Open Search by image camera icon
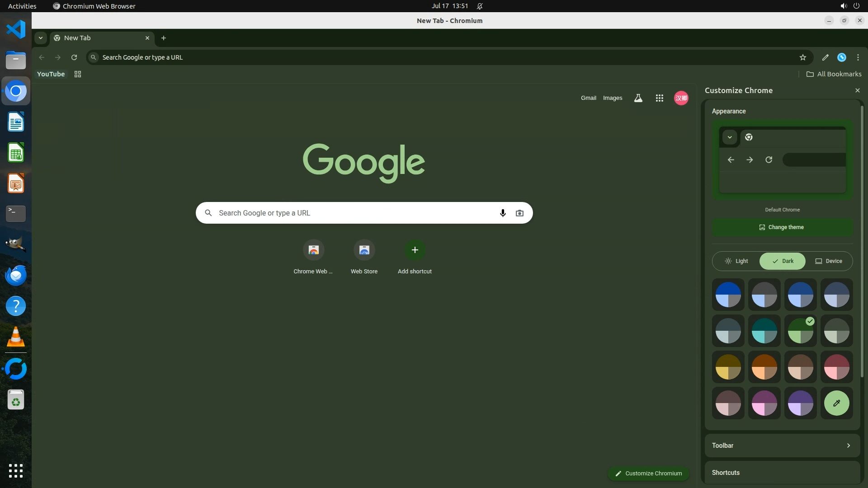This screenshot has width=868, height=488. [519, 213]
